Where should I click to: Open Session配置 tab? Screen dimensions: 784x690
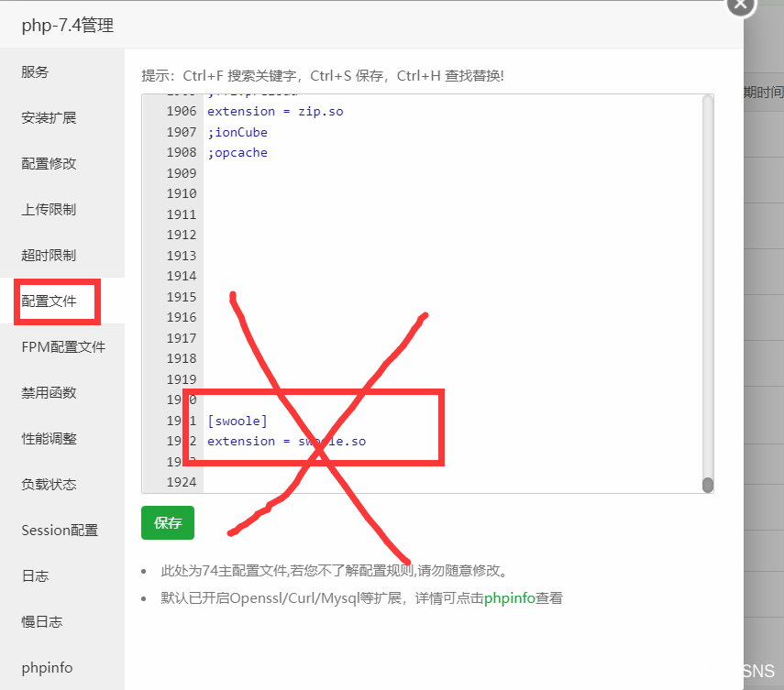tap(60, 531)
